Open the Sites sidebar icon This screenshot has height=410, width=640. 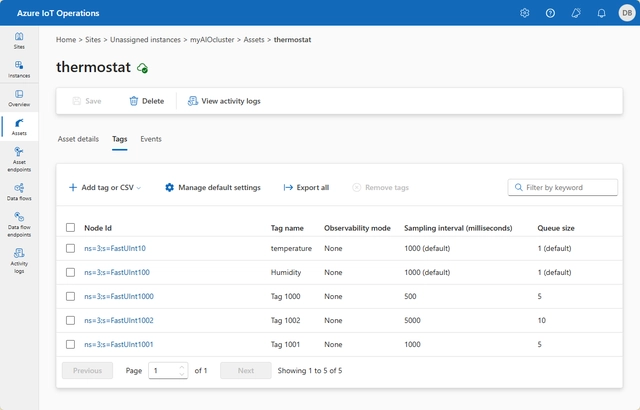[19, 40]
